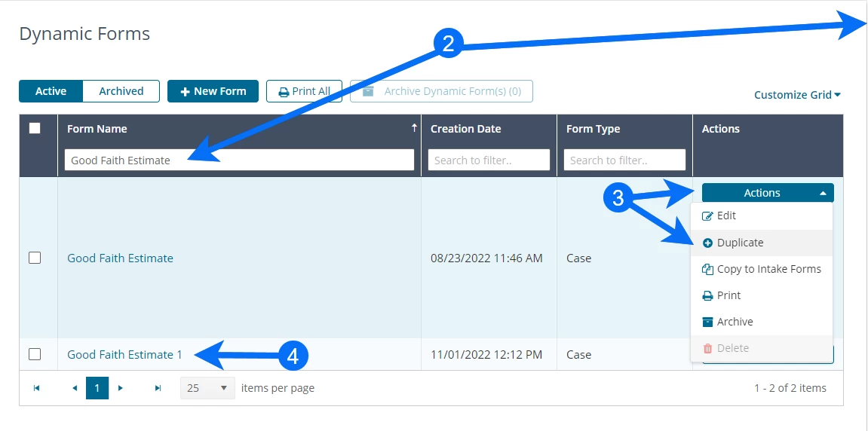Open the items per page dropdown
This screenshot has height=431, width=868.
[207, 388]
